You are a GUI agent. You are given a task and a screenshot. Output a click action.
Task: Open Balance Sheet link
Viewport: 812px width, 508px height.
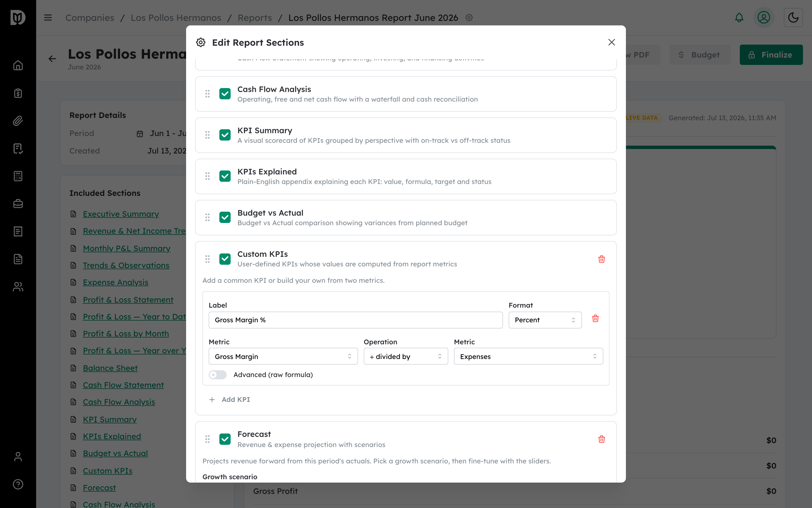[x=110, y=368]
